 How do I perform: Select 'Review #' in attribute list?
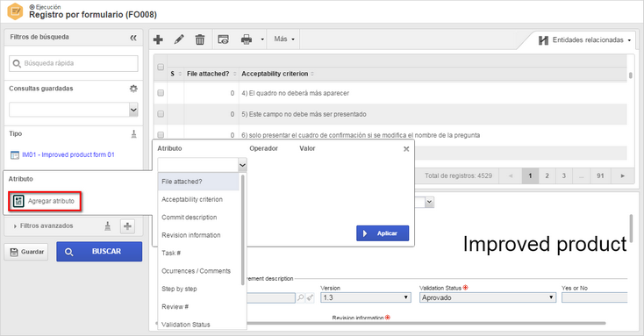tap(198, 306)
